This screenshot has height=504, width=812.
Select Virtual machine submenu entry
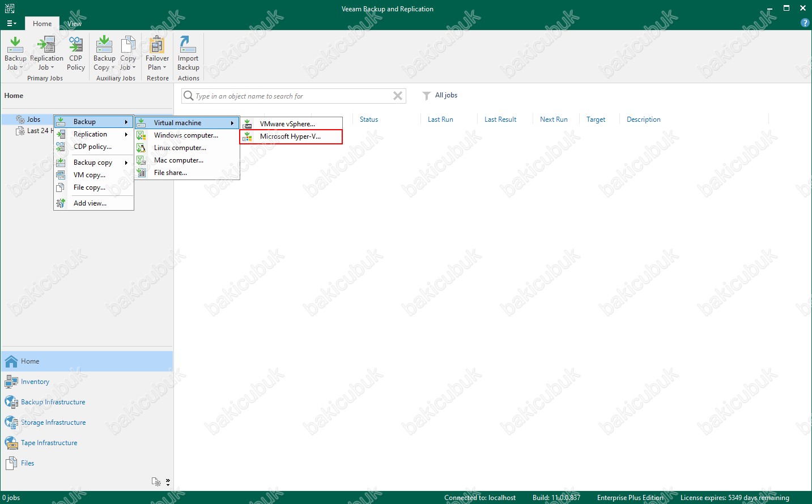pyautogui.click(x=187, y=123)
